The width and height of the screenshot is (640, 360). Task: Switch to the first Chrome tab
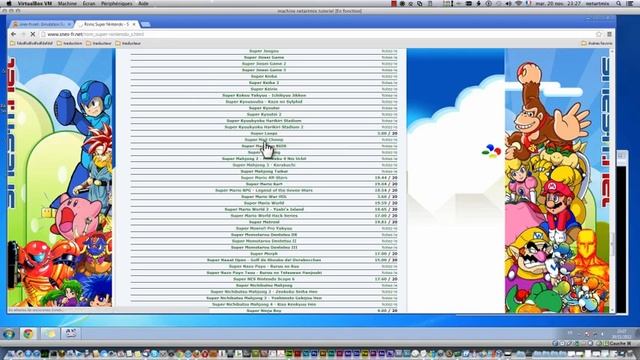coord(41,24)
